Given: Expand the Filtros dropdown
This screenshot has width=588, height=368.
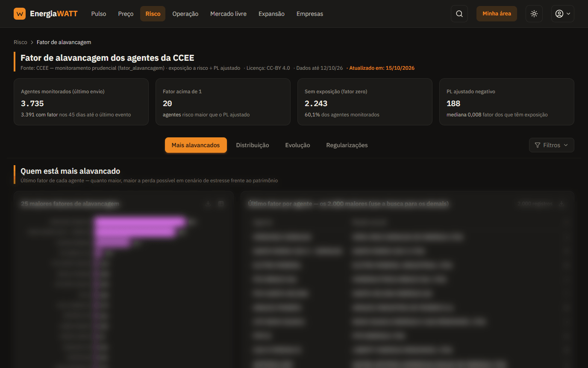Looking at the screenshot, I should point(551,145).
